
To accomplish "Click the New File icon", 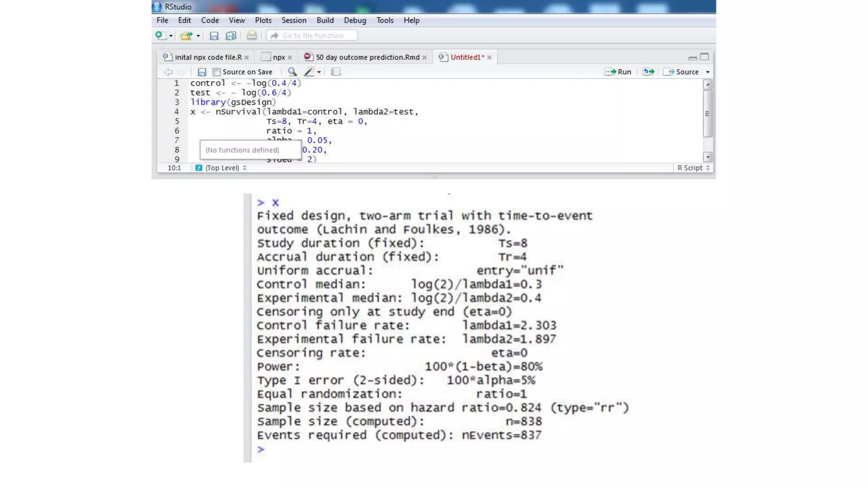I will pyautogui.click(x=159, y=36).
